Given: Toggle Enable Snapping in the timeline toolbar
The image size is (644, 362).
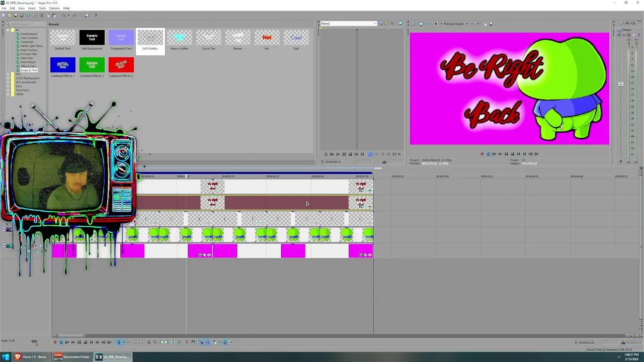Looking at the screenshot, I should pyautogui.click(x=201, y=342).
